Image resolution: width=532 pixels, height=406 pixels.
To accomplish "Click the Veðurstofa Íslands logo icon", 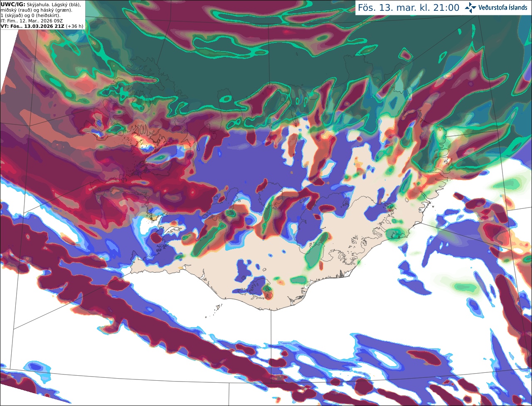I will [470, 7].
